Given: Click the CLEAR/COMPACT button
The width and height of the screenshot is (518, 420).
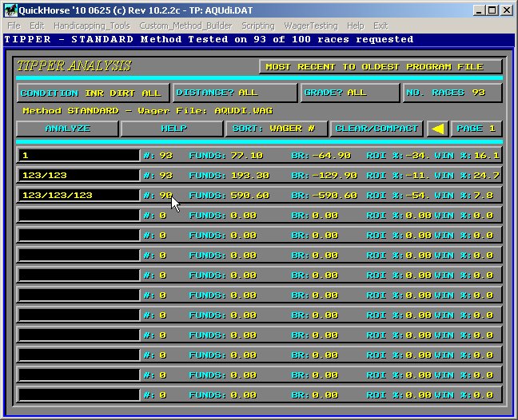Looking at the screenshot, I should point(377,129).
